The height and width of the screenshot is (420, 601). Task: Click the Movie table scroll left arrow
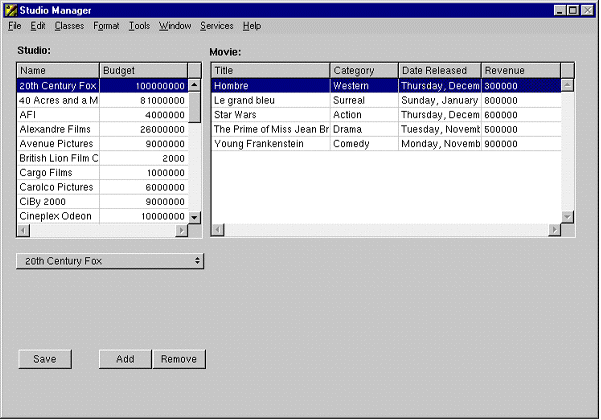point(218,231)
